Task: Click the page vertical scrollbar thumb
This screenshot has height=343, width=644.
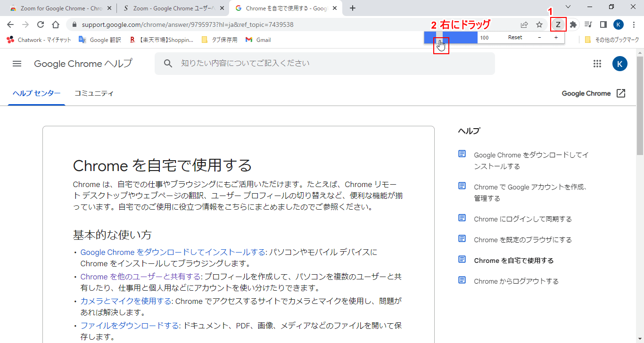Action: pos(640,106)
